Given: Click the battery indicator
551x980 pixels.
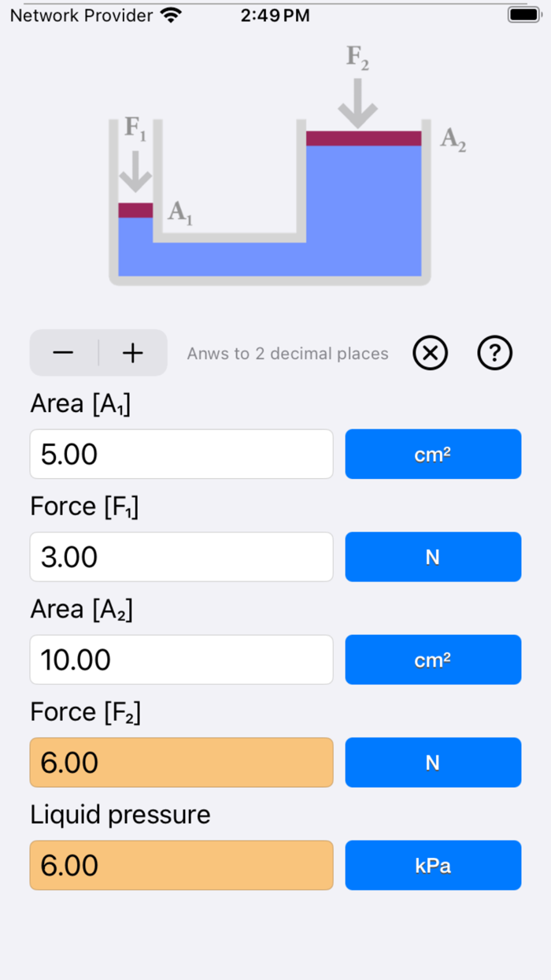Looking at the screenshot, I should pyautogui.click(x=522, y=13).
